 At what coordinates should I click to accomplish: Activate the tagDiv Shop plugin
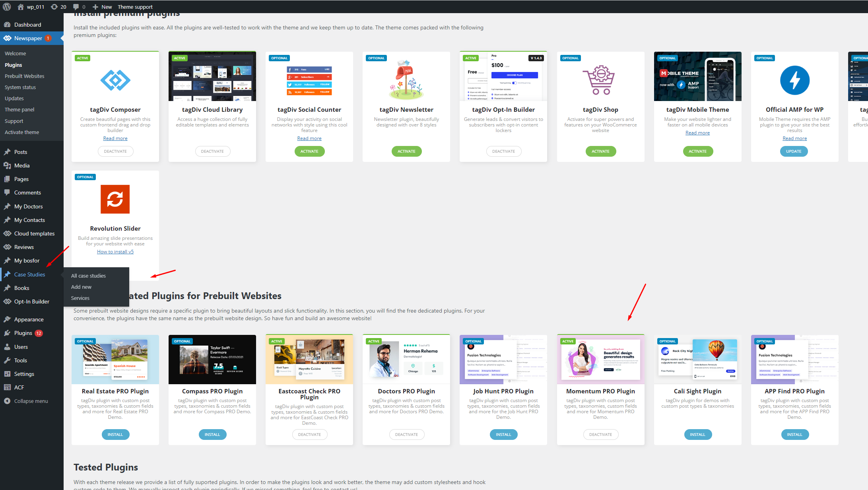pos(600,151)
